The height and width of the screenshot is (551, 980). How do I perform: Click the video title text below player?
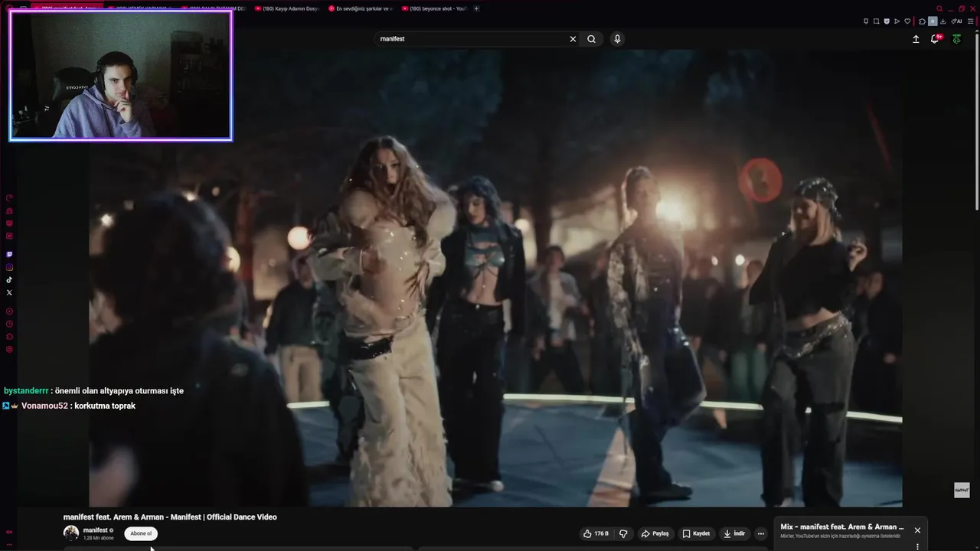[170, 517]
